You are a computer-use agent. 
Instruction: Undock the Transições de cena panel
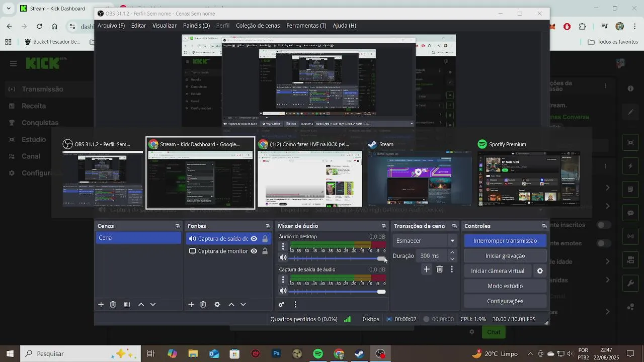454,226
